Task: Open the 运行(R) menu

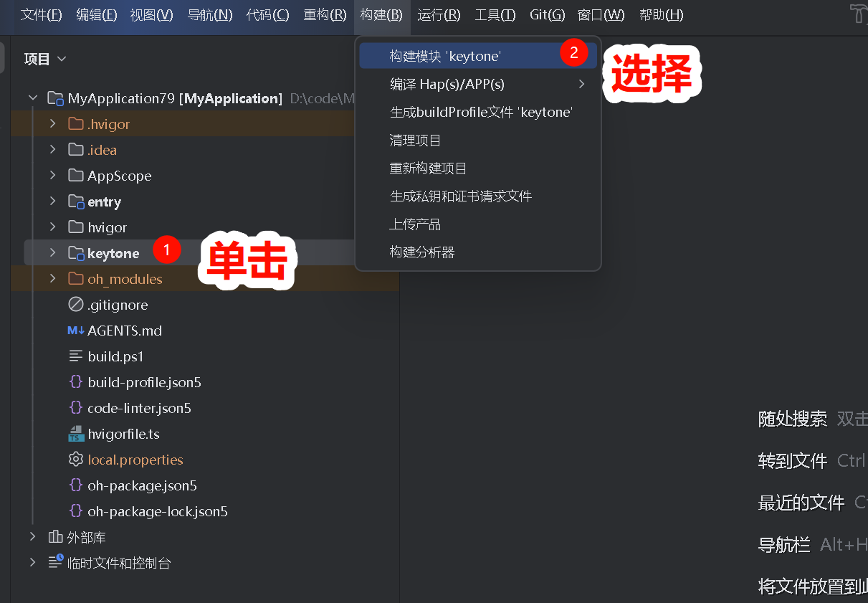Action: [x=439, y=15]
